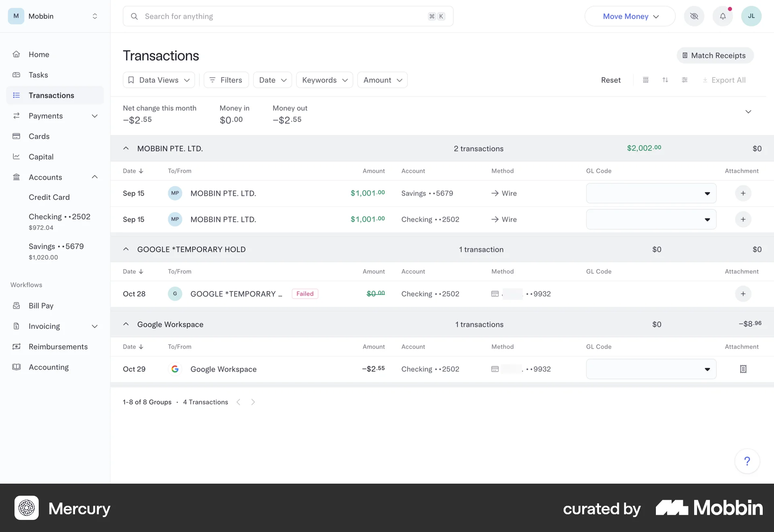Click the row density grid icon

click(646, 80)
